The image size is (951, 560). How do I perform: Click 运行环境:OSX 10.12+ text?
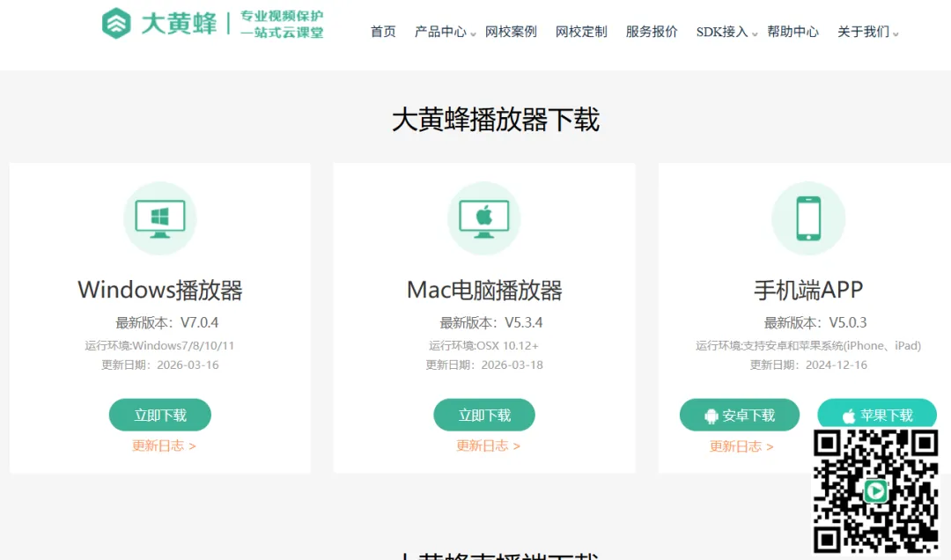click(483, 346)
